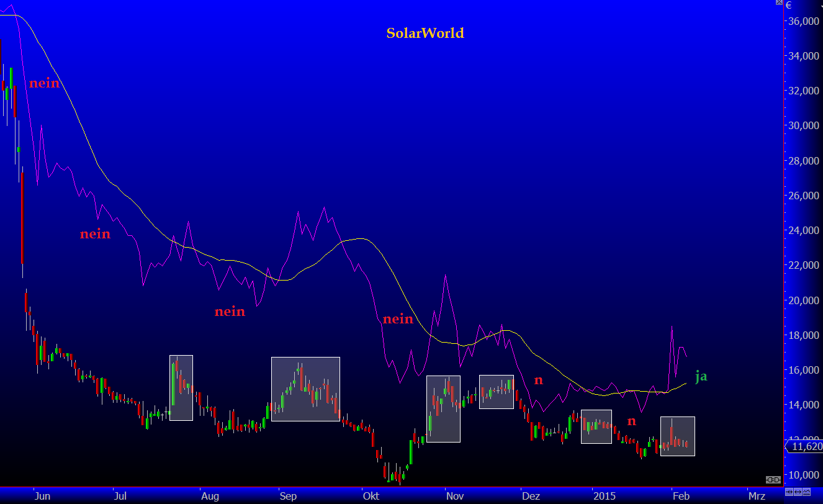823x504 pixels.
Task: Click the 14,000 price axis label
Action: (804, 405)
